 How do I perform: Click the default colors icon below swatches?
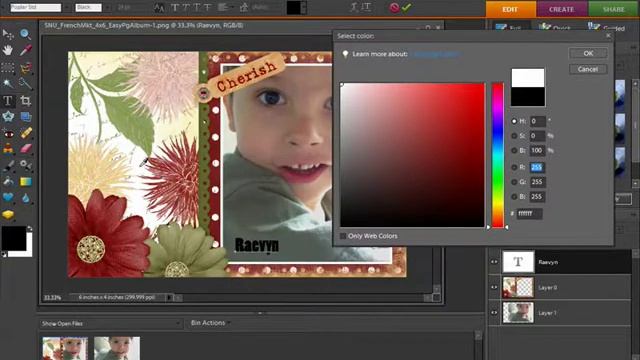tap(4, 254)
